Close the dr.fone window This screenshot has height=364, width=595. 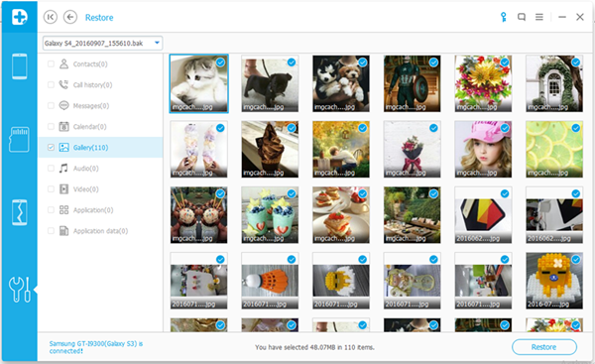coord(580,17)
